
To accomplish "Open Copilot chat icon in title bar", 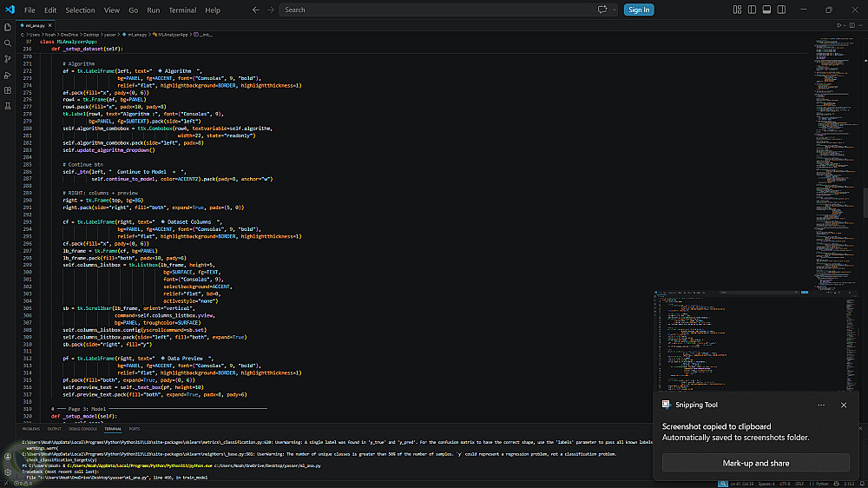I will [x=601, y=10].
